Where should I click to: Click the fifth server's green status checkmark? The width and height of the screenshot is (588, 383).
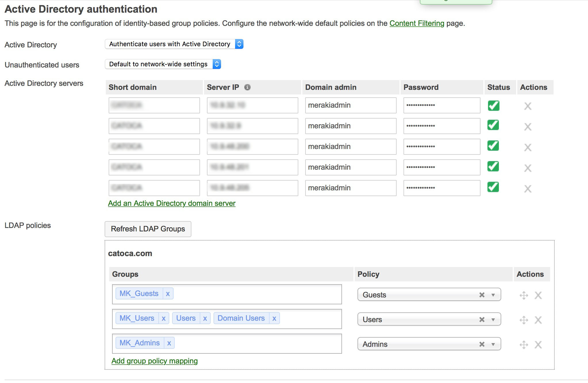[493, 187]
